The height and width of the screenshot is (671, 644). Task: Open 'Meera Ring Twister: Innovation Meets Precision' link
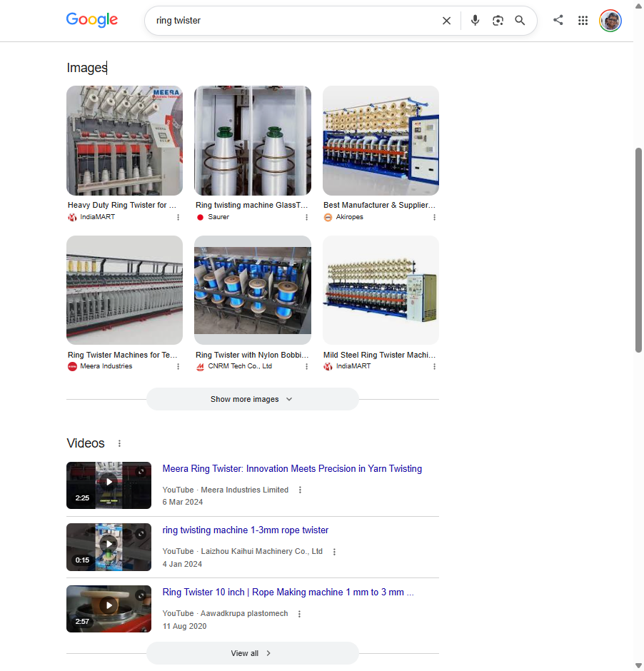point(292,469)
